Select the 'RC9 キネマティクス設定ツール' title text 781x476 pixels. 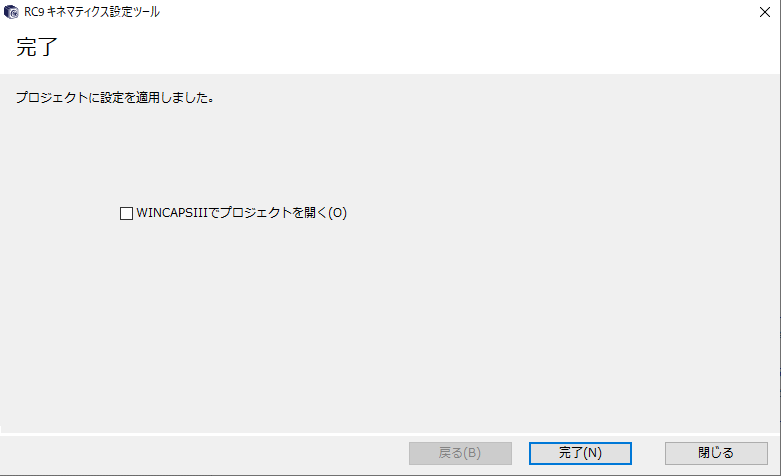[92, 12]
